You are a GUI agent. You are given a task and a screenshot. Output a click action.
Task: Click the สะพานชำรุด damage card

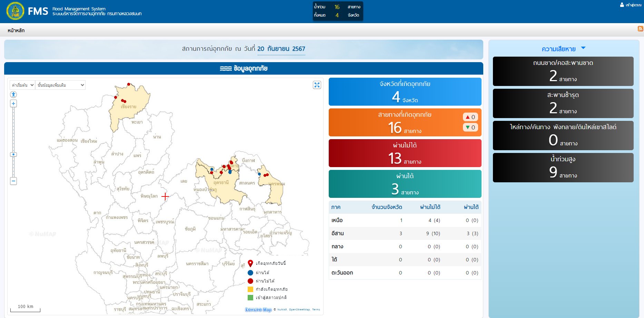[563, 104]
